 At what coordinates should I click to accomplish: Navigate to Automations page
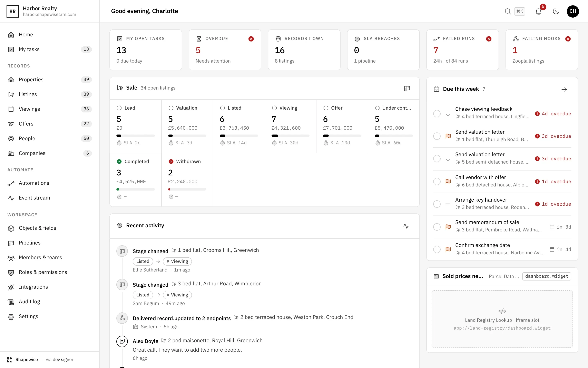50,183
